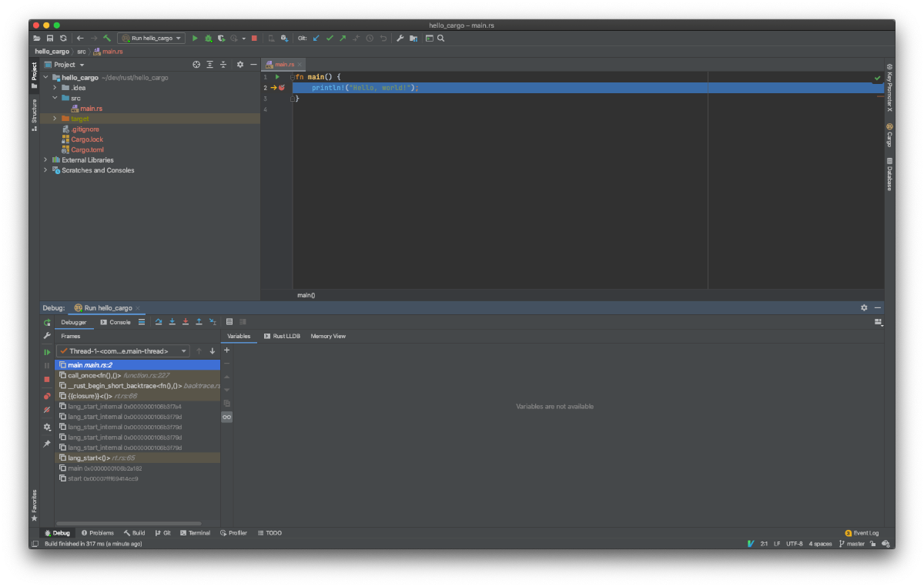Toggle Project tool window side tab
Screen dimensions: 924x587
coord(34,75)
